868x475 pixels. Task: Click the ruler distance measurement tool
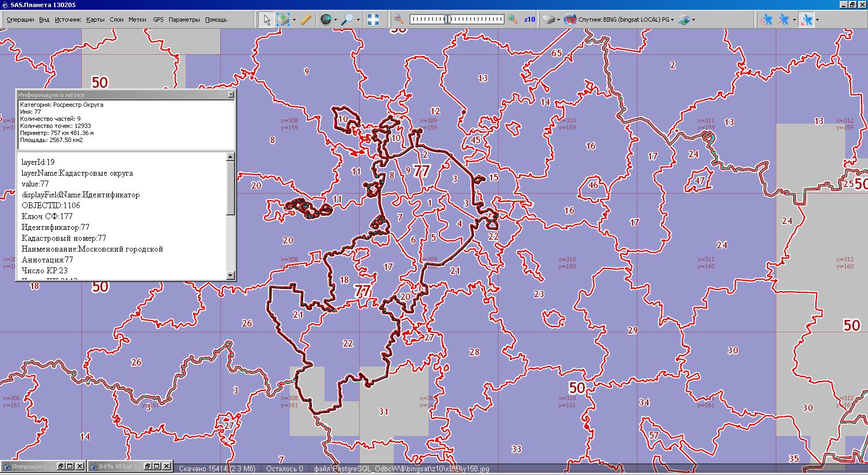tap(306, 20)
